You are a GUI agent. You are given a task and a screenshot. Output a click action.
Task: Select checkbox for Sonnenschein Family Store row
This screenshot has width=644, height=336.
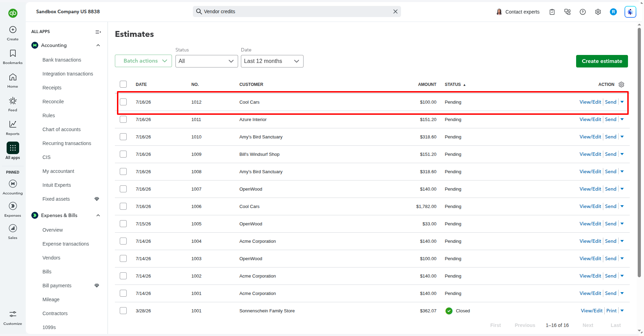click(x=123, y=311)
